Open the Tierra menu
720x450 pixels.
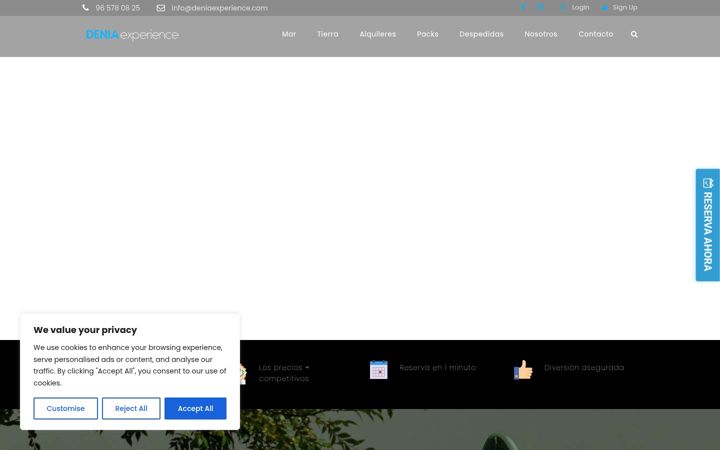(328, 34)
